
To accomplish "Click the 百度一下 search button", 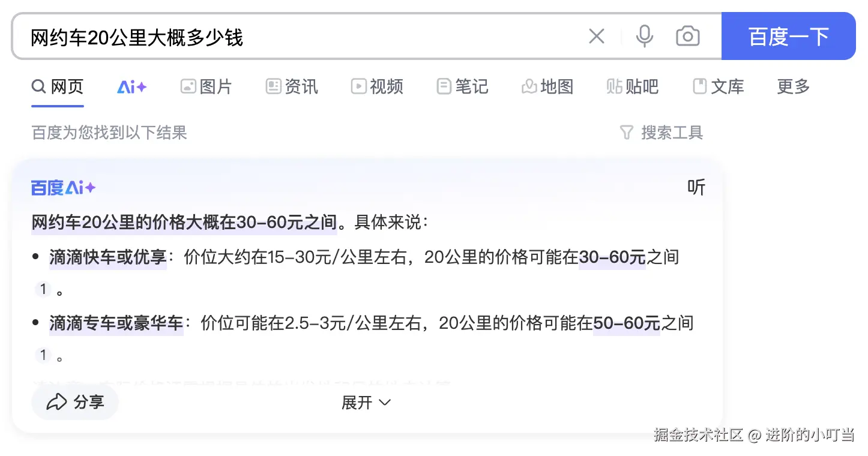I will tap(788, 36).
